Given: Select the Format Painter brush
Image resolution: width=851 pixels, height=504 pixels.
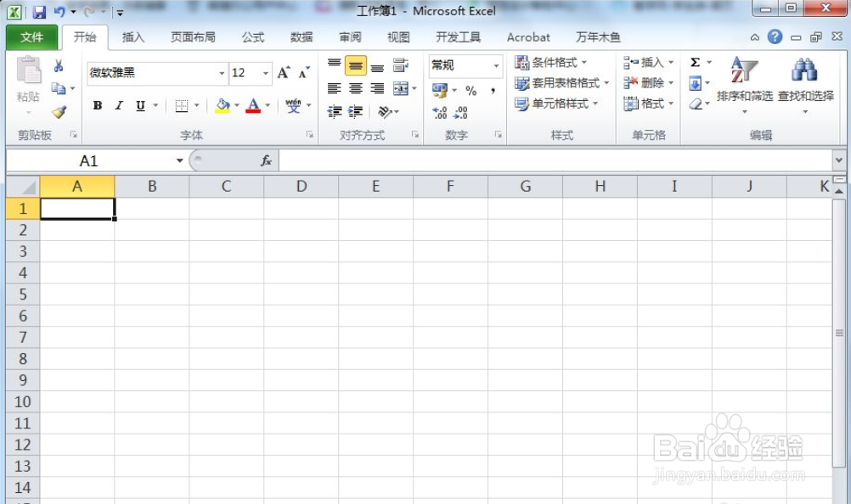Looking at the screenshot, I should coord(59,112).
